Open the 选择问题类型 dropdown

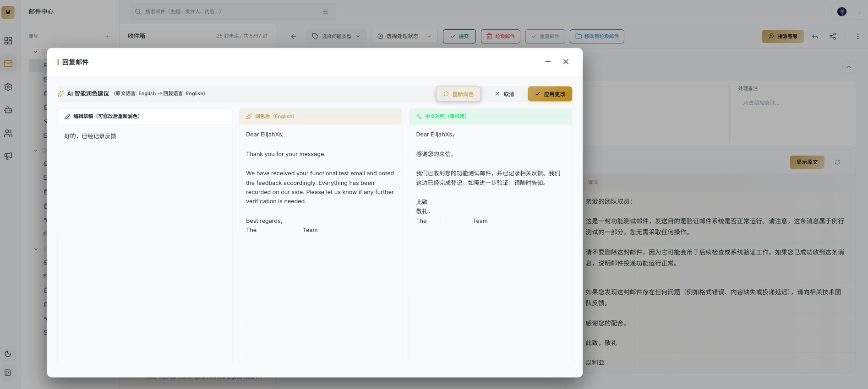(336, 36)
